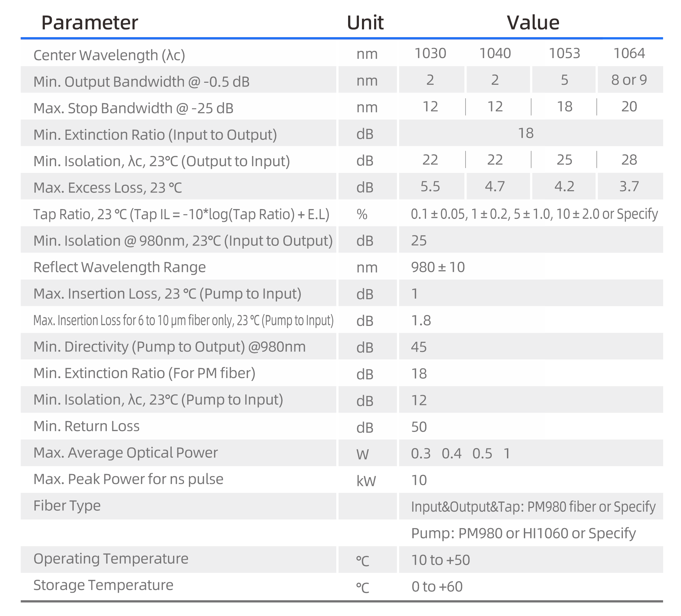Click the 3.7 excess loss value
Screen dimensions: 681x616
point(629,186)
